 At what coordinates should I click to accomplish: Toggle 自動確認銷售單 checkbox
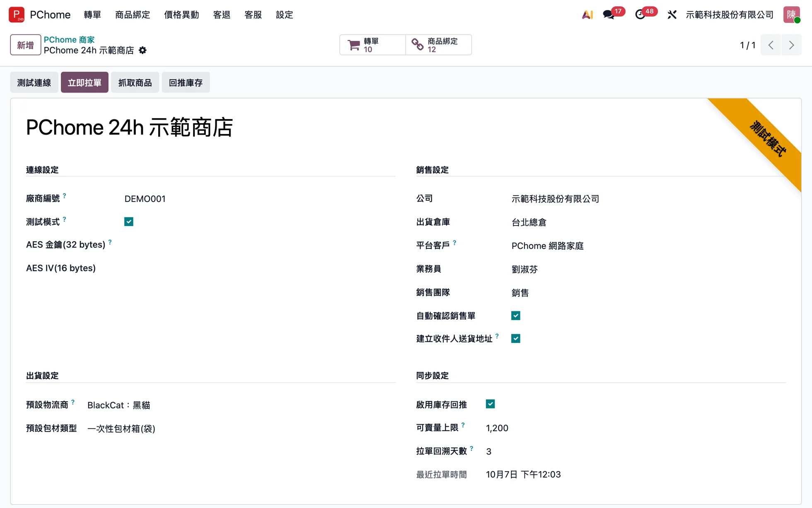pos(516,316)
